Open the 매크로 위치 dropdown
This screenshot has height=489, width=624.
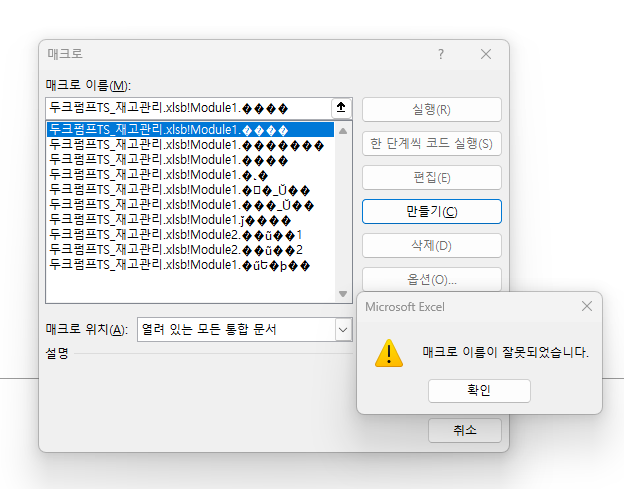coord(343,329)
